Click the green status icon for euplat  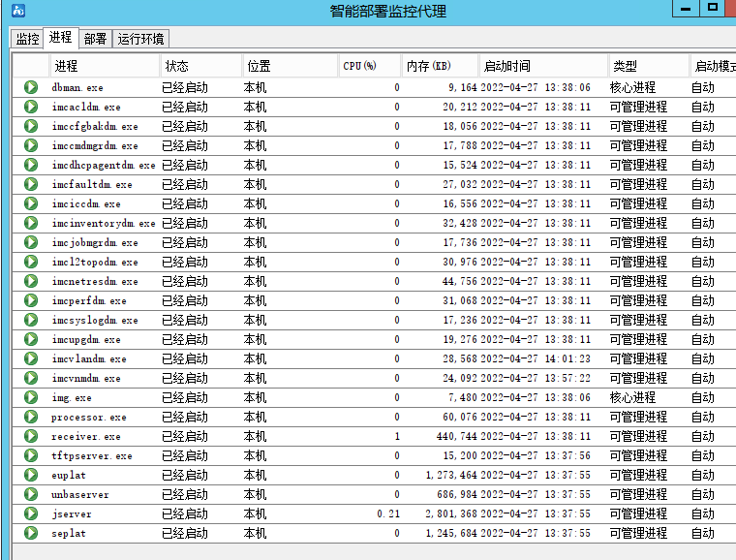tap(31, 475)
